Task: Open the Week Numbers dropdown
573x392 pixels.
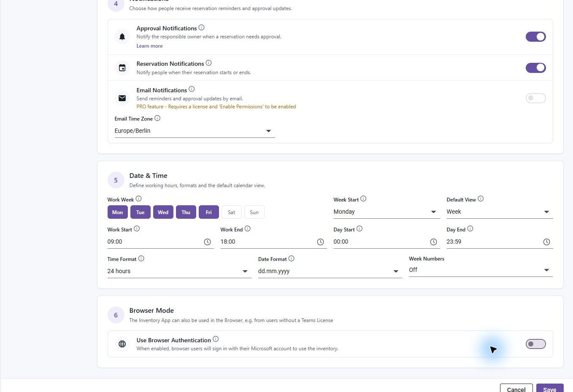Action: point(481,270)
